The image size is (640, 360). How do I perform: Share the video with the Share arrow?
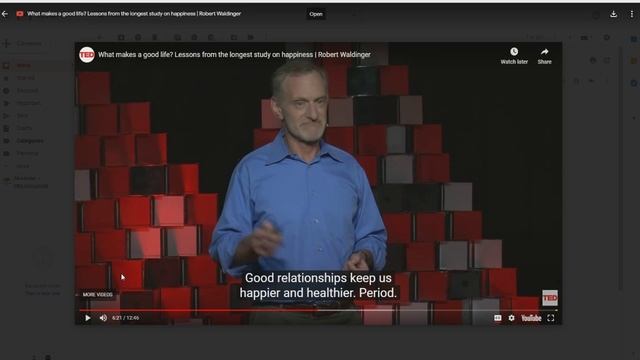544,56
